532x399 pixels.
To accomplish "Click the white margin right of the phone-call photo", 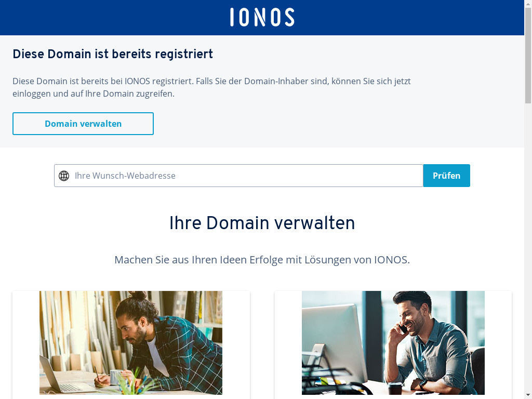I will pyautogui.click(x=498, y=343).
